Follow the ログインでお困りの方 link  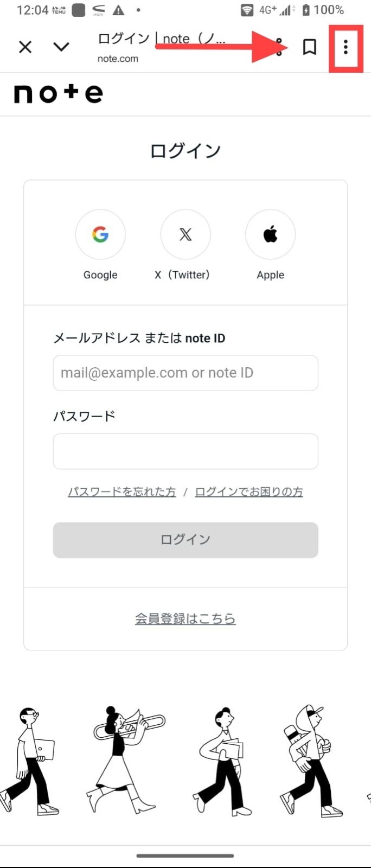tap(249, 492)
